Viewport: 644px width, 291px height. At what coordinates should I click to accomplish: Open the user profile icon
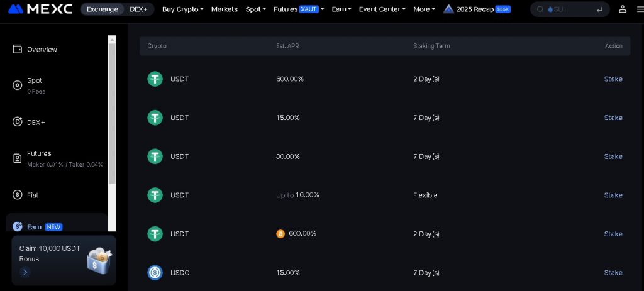pyautogui.click(x=622, y=9)
